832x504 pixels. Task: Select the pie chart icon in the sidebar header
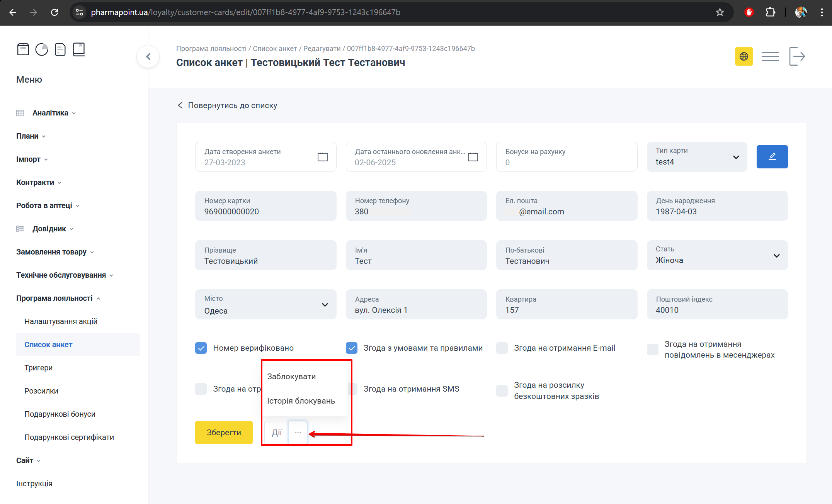41,49
